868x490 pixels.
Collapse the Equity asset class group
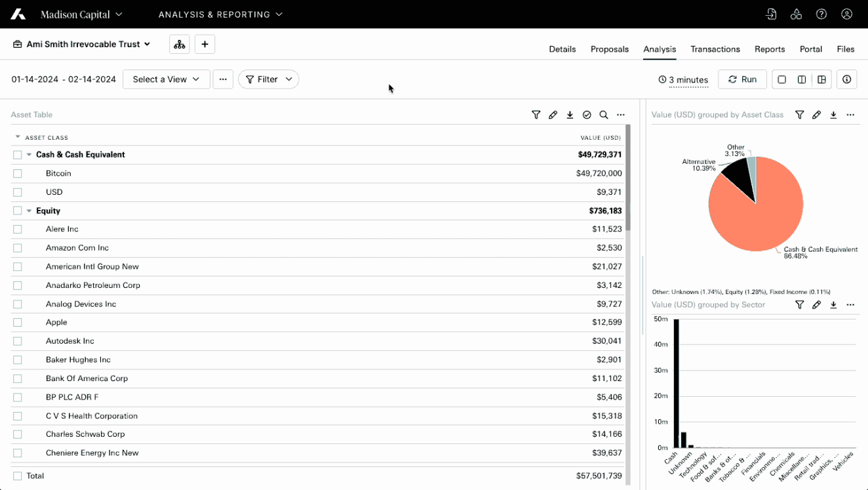point(29,211)
